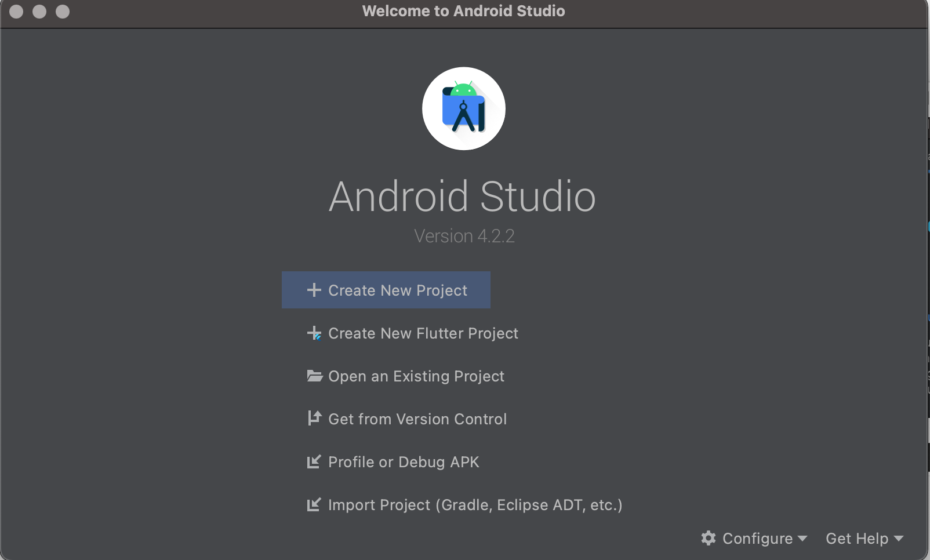Minimize the welcome window
Viewport: 930px width, 560px height.
coord(39,12)
